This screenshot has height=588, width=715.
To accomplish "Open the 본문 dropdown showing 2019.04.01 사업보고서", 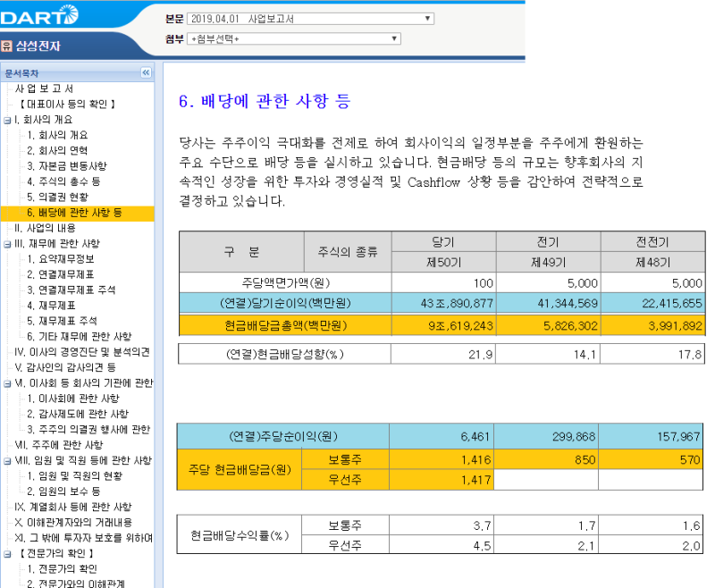I will pyautogui.click(x=310, y=19).
